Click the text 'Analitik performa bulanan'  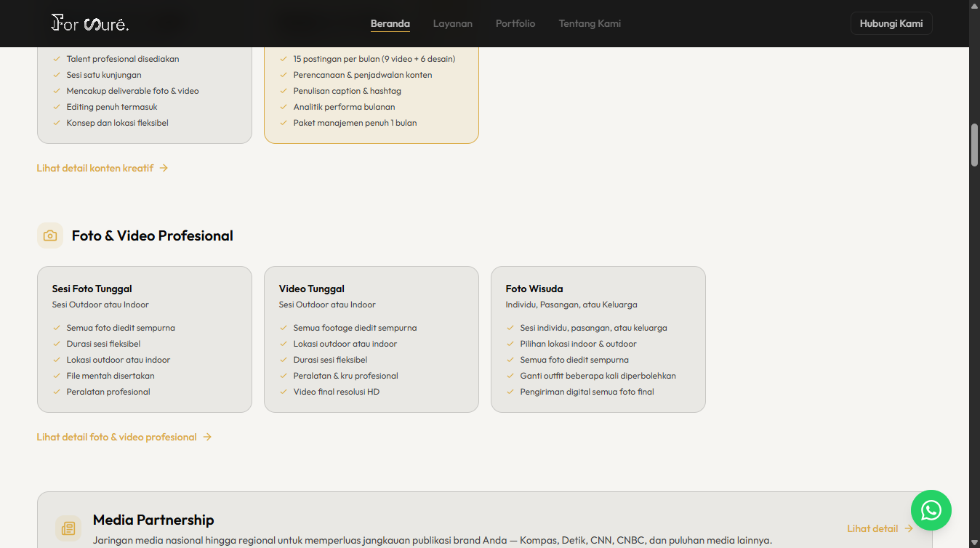345,107
